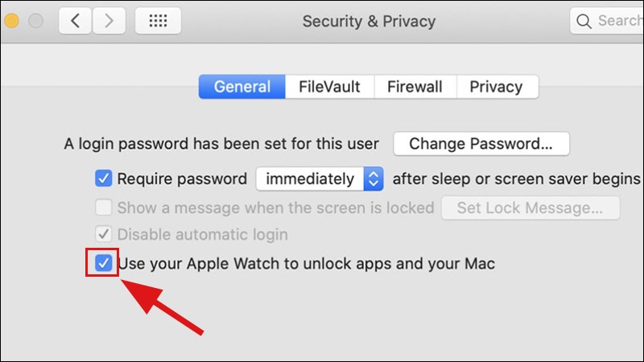This screenshot has height=362, width=644.
Task: Open the Firewall tab
Action: tap(415, 87)
